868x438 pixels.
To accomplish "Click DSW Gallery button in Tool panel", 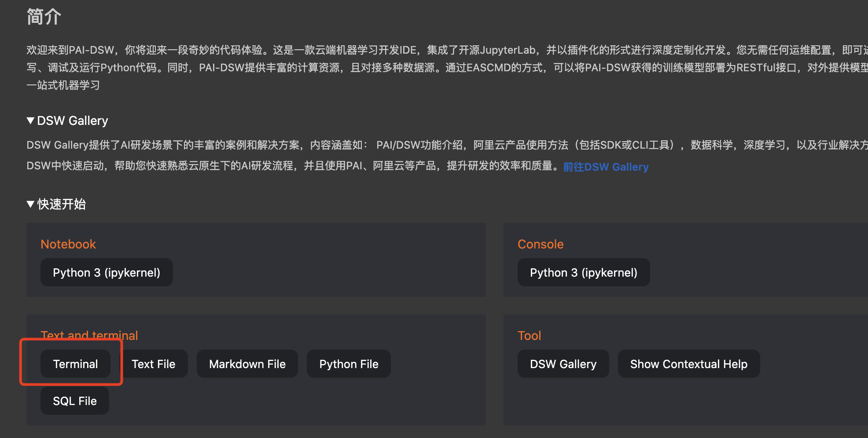I will pyautogui.click(x=563, y=364).
